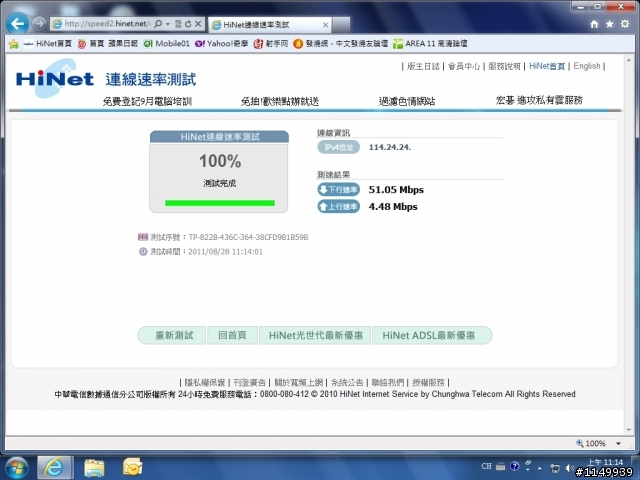Open 版主日誌 in the top menu
The width and height of the screenshot is (640, 480).
click(423, 66)
